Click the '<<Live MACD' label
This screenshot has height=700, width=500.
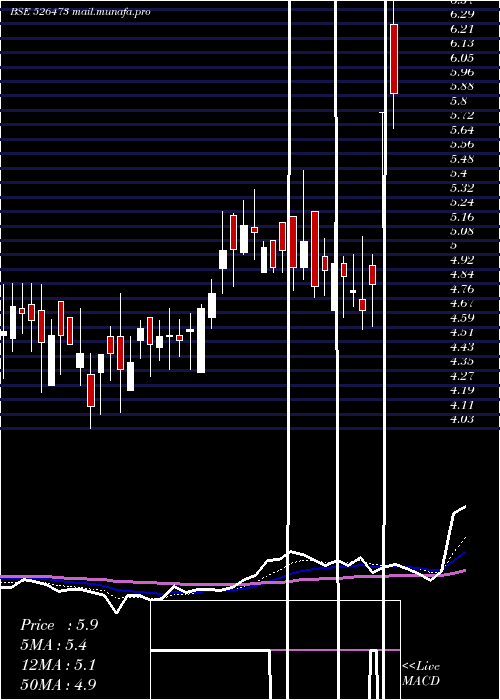pos(421,674)
